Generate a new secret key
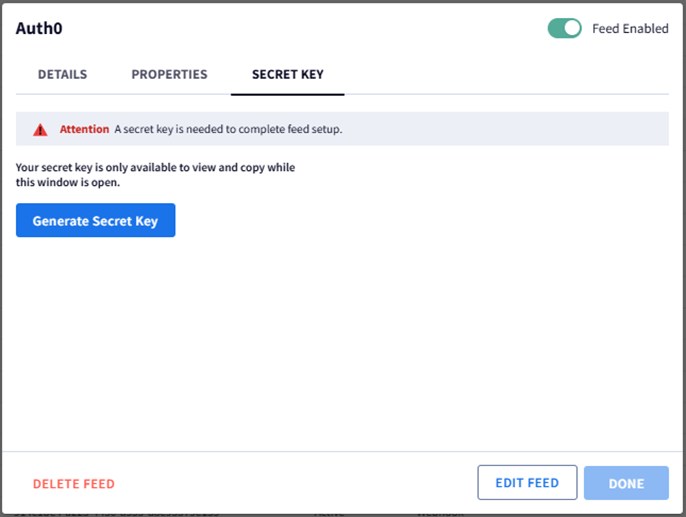Image resolution: width=686 pixels, height=517 pixels. 96,220
